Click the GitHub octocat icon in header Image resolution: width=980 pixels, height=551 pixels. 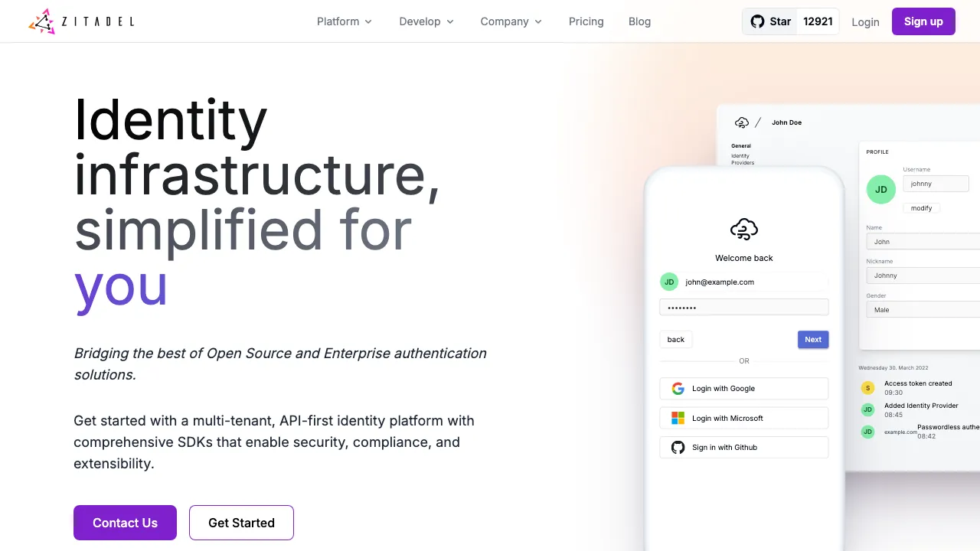tap(757, 21)
